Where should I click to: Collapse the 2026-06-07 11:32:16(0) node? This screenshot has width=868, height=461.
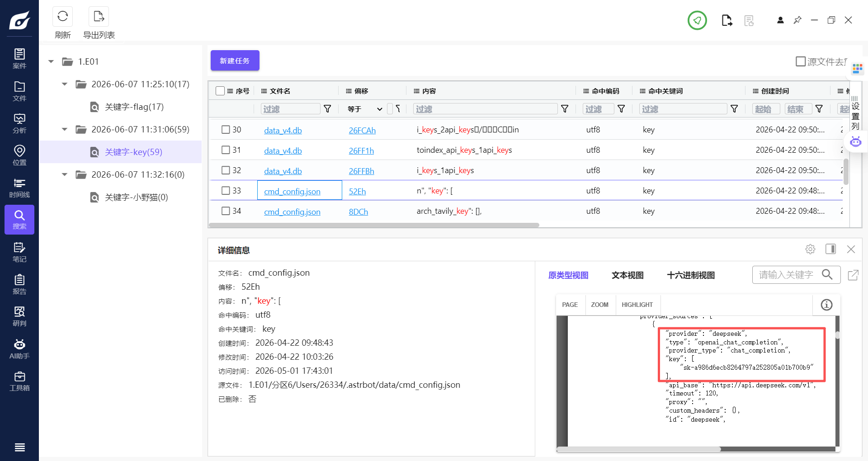coord(65,174)
